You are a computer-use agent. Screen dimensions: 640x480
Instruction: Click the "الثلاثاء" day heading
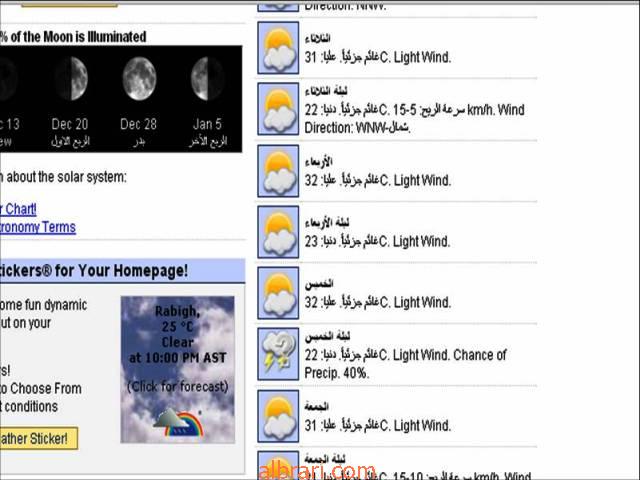tap(318, 38)
